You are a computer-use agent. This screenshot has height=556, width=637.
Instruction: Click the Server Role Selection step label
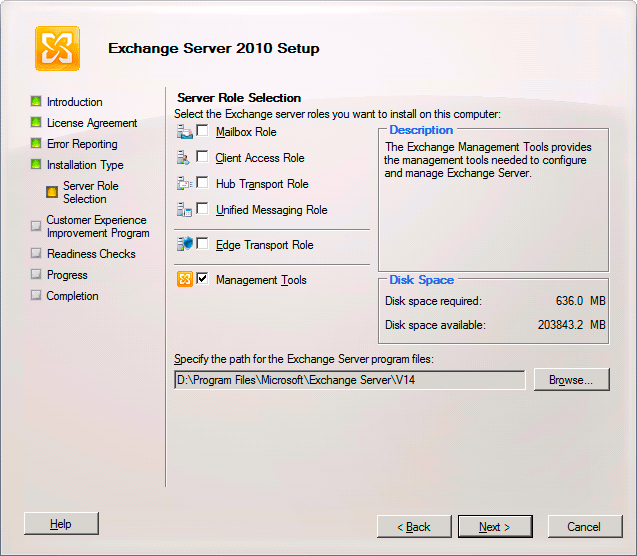click(x=91, y=192)
